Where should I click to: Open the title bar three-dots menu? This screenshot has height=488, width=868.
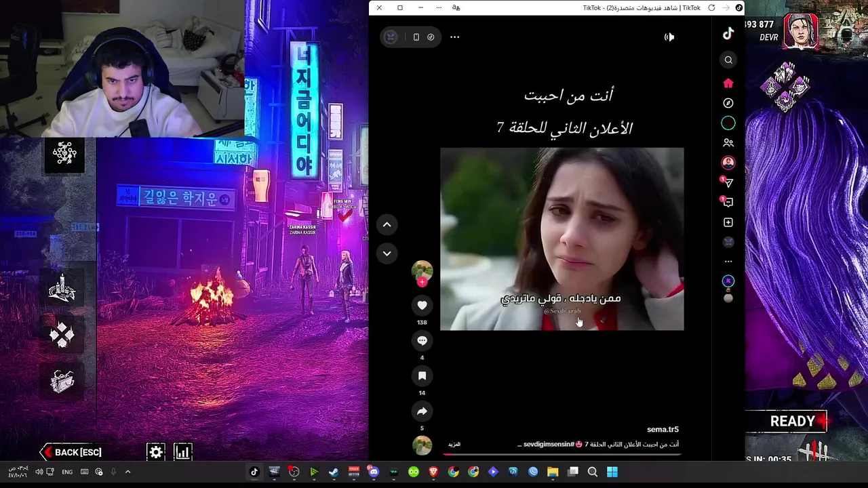click(x=439, y=7)
